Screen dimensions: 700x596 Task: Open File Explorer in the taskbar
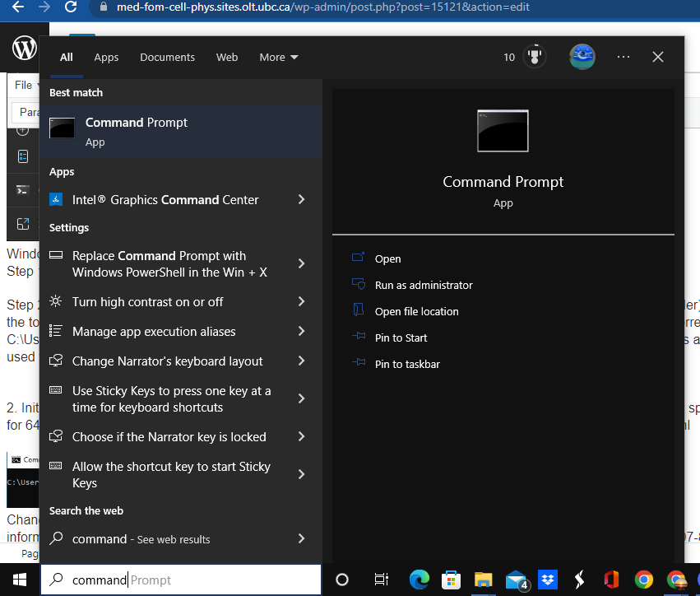tap(483, 580)
